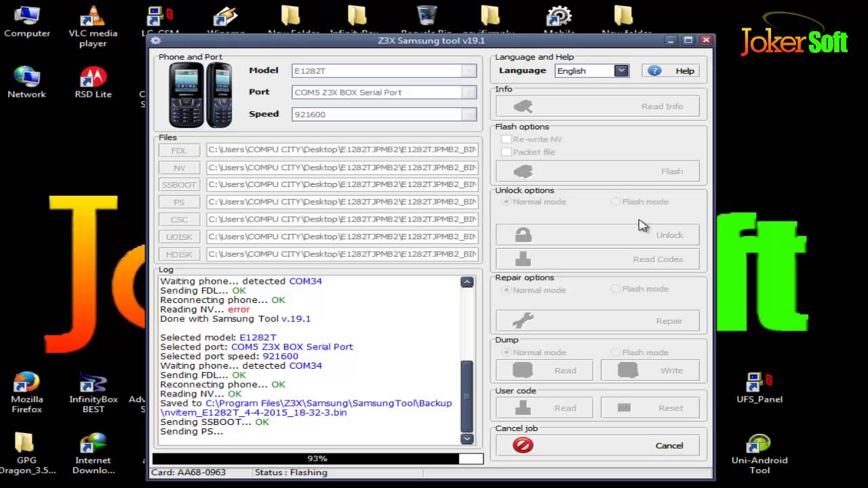The image size is (868, 488).
Task: Open VLC media player desktop icon
Action: (93, 26)
